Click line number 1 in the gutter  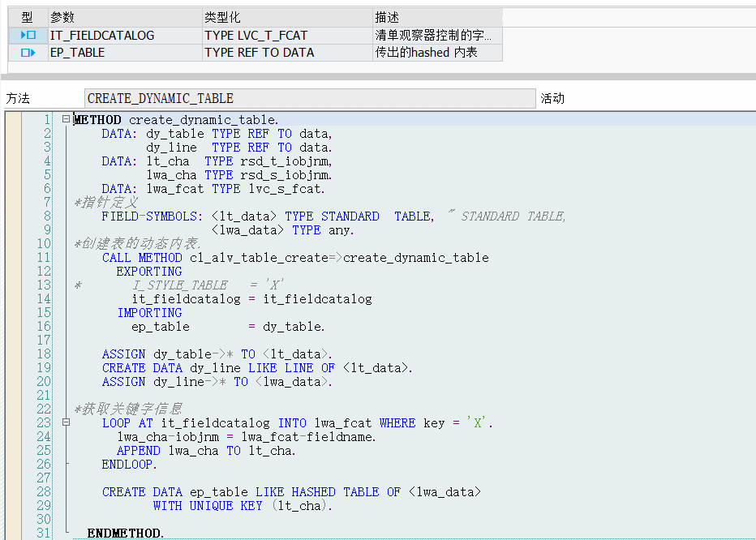point(47,119)
